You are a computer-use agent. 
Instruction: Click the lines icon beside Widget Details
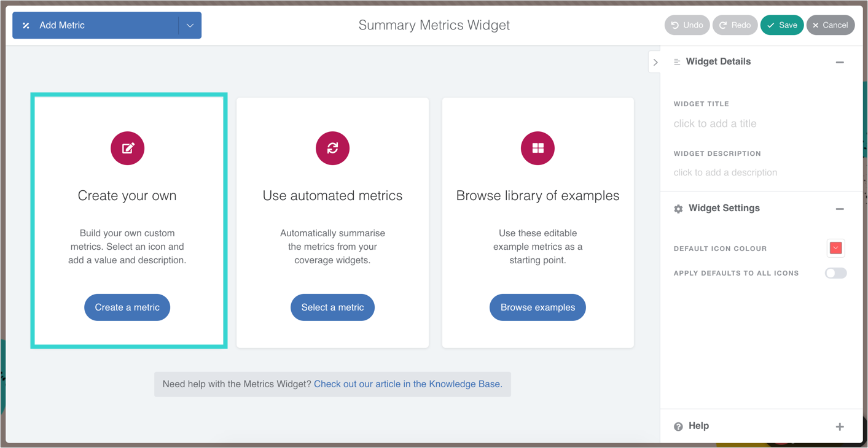click(x=677, y=62)
